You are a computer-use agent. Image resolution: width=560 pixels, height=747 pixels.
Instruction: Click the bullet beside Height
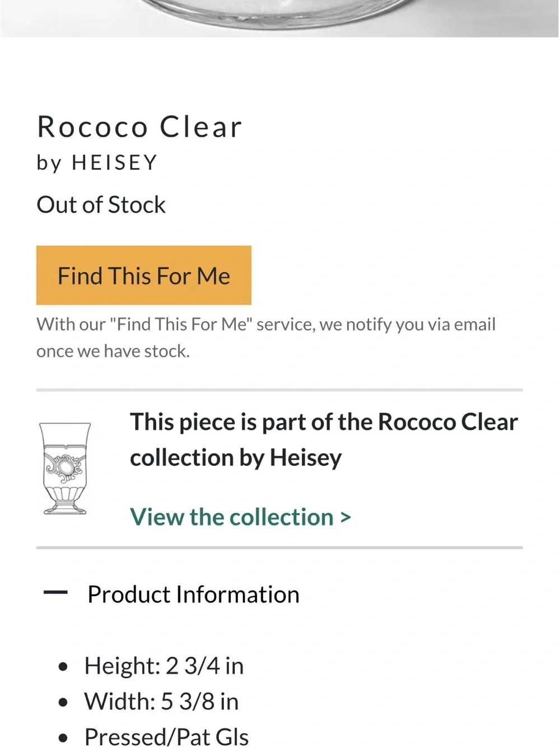click(63, 667)
